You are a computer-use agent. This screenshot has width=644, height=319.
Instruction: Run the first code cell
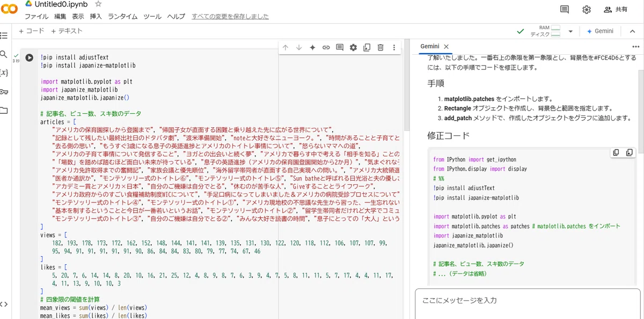pyautogui.click(x=29, y=57)
